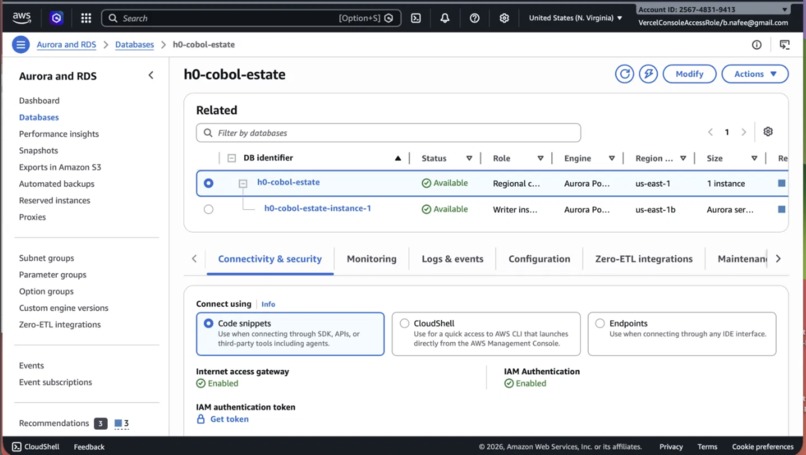Click the lock icon beside Get token
Image resolution: width=806 pixels, height=455 pixels.
tap(201, 419)
